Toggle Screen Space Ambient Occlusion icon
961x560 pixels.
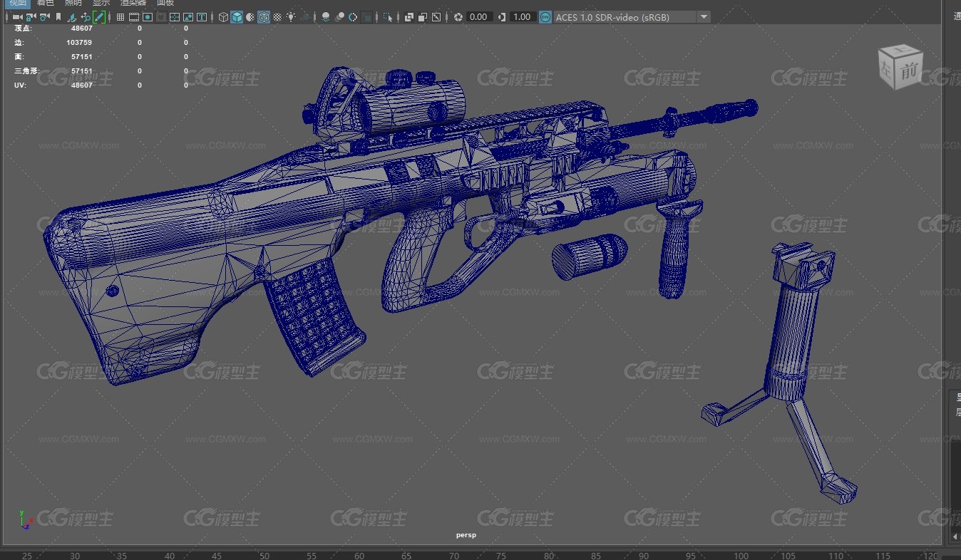[325, 16]
